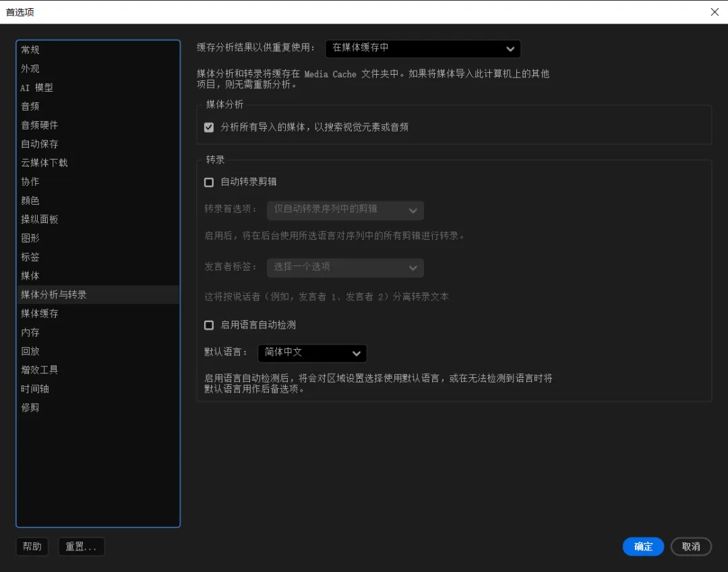The height and width of the screenshot is (572, 728).
Task: Select the 图形 category
Action: click(98, 238)
